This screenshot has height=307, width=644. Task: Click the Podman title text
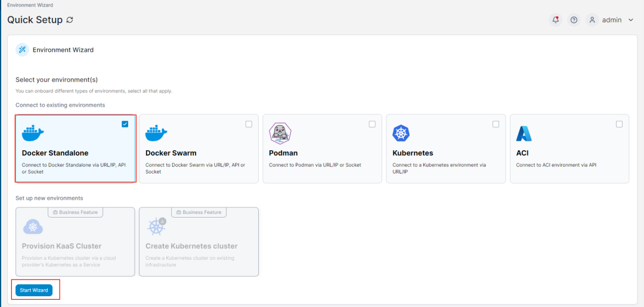click(283, 153)
